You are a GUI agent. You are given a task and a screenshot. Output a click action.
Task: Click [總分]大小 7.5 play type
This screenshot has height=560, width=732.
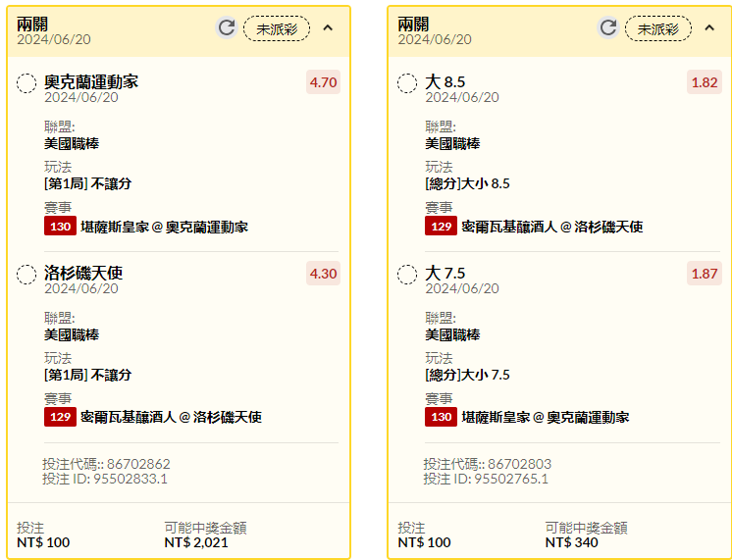pos(467,375)
